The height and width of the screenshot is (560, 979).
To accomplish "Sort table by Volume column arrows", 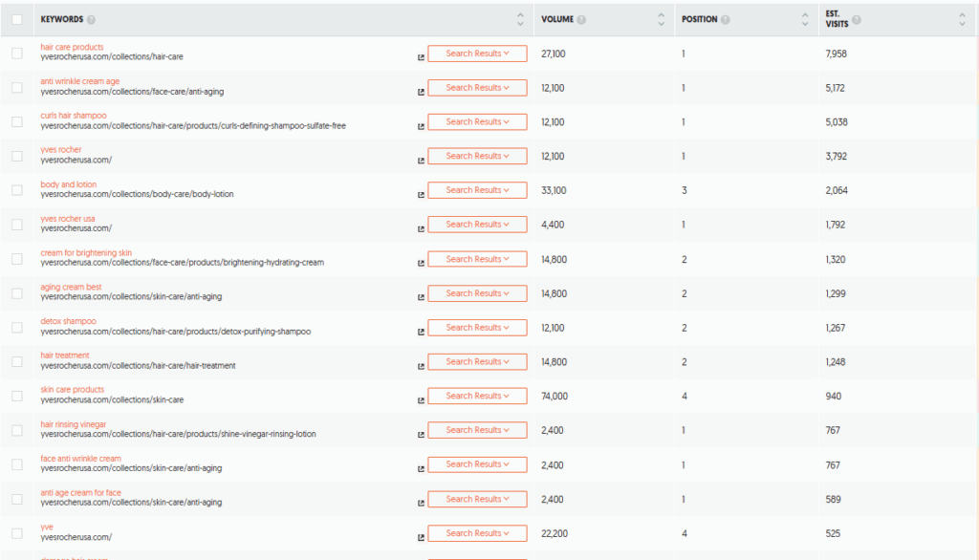I will [662, 19].
